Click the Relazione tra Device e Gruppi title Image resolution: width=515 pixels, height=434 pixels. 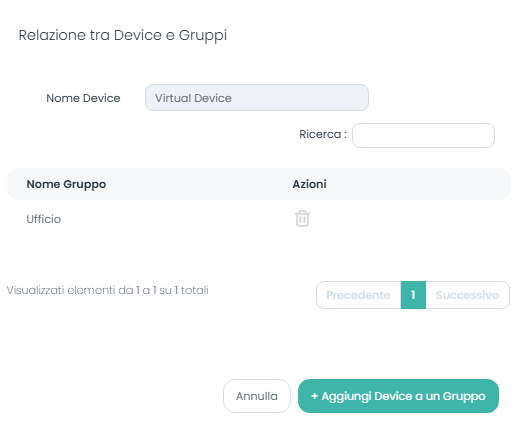[123, 35]
